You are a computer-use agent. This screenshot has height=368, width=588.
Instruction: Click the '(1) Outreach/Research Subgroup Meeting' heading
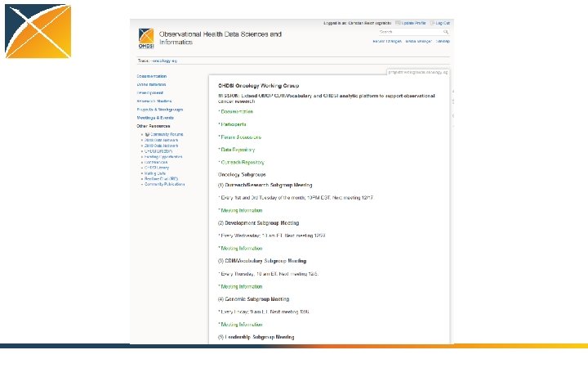pos(265,185)
